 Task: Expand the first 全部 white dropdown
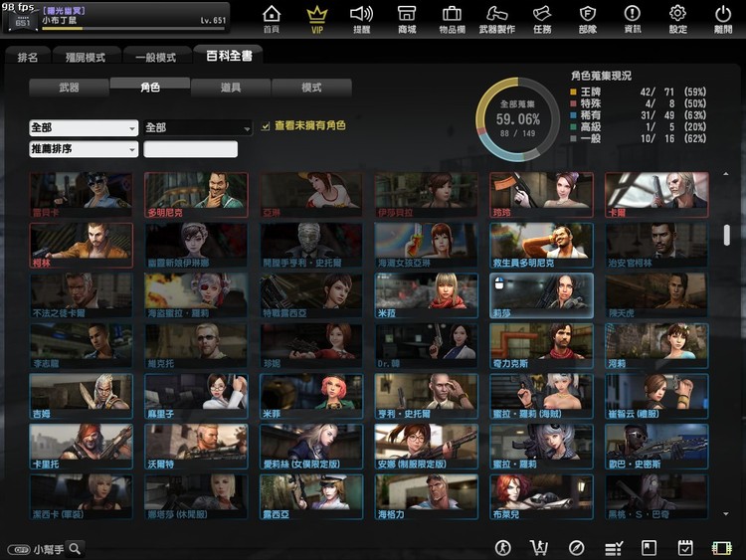[x=84, y=127]
